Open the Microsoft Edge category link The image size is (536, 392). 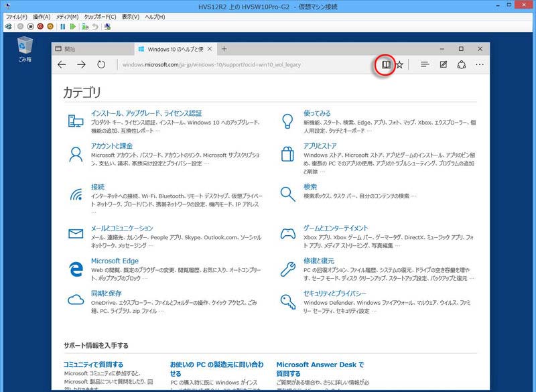coord(115,261)
